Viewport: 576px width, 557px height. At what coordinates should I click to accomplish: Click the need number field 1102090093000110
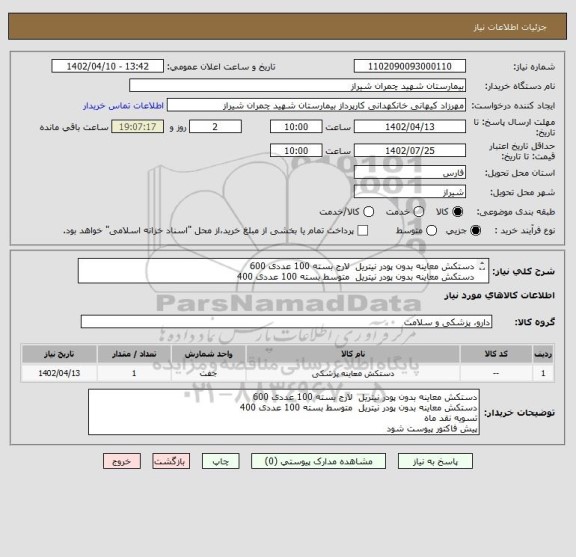[x=410, y=67]
